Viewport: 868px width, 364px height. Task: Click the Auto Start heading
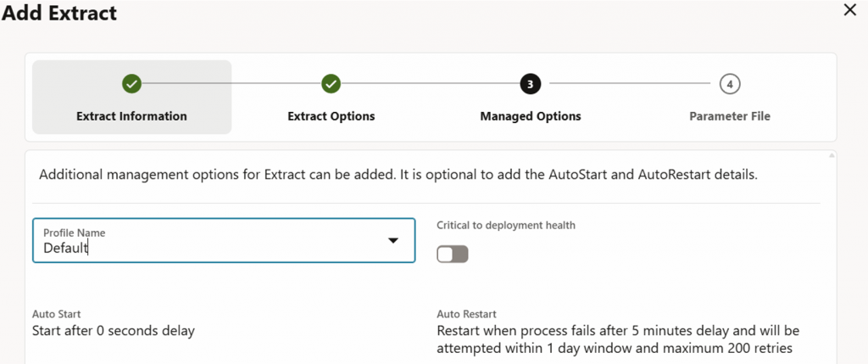click(57, 314)
